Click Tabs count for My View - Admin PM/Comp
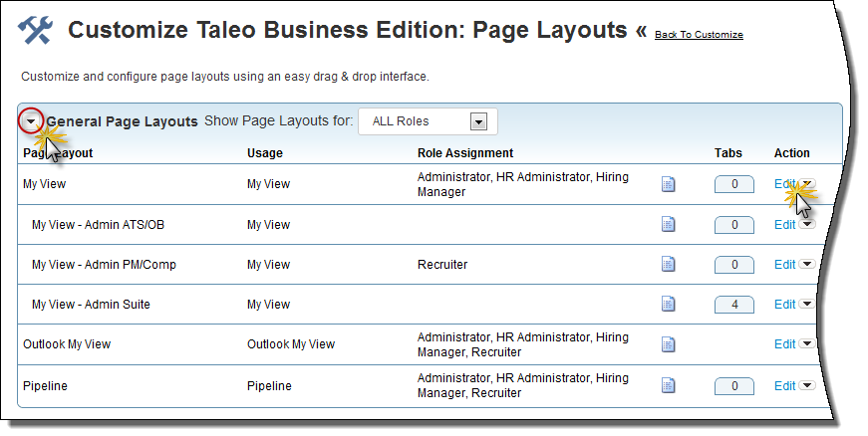Screen dimensions: 868x436 point(734,265)
